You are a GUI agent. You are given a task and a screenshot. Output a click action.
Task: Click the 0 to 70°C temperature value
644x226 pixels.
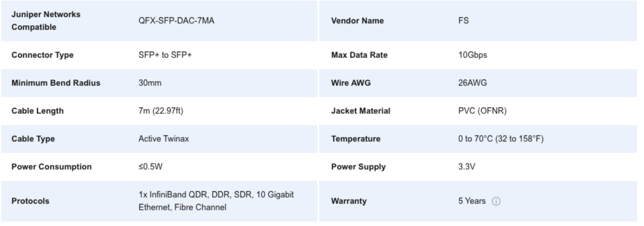(501, 139)
